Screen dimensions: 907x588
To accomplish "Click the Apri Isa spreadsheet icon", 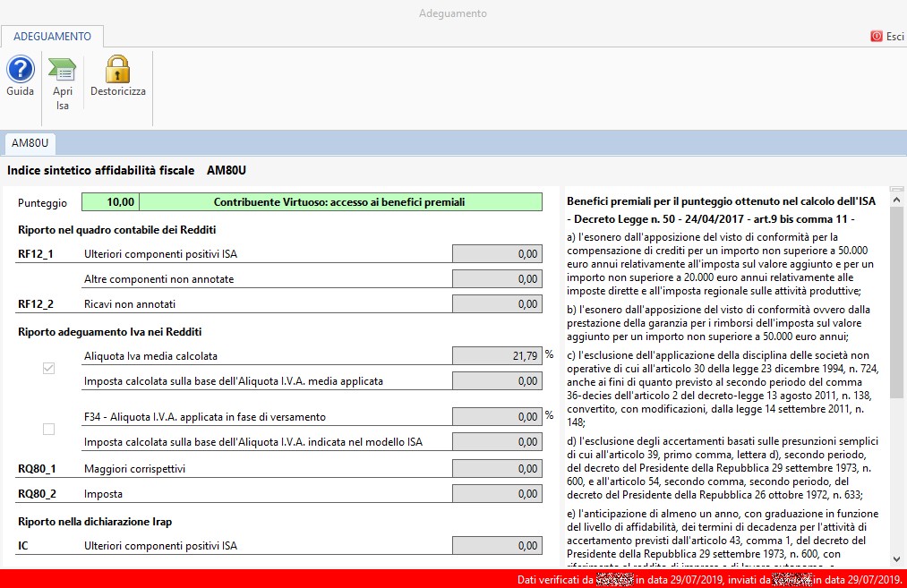I will tap(63, 70).
